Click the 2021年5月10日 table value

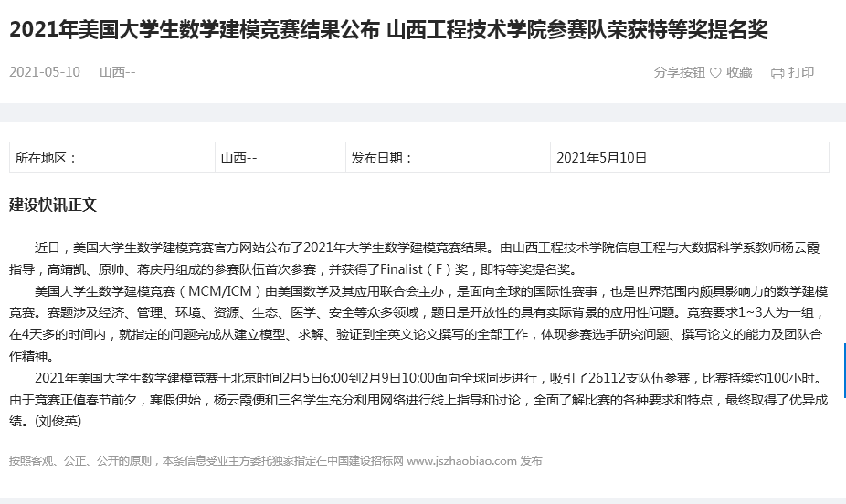point(601,157)
